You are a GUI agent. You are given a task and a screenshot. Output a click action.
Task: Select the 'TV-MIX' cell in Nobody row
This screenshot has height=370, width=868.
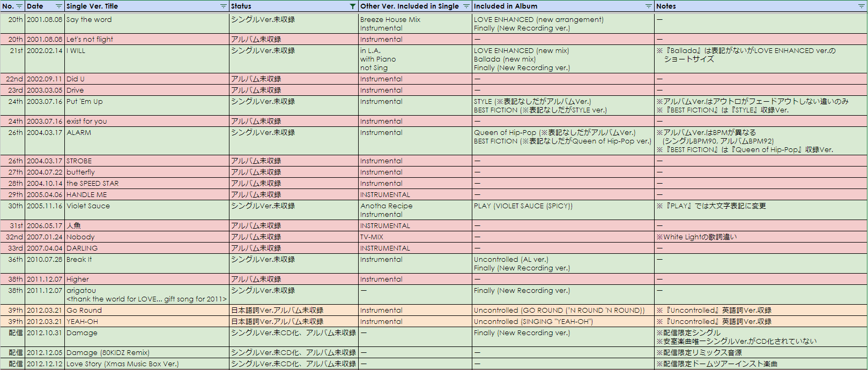pos(415,237)
